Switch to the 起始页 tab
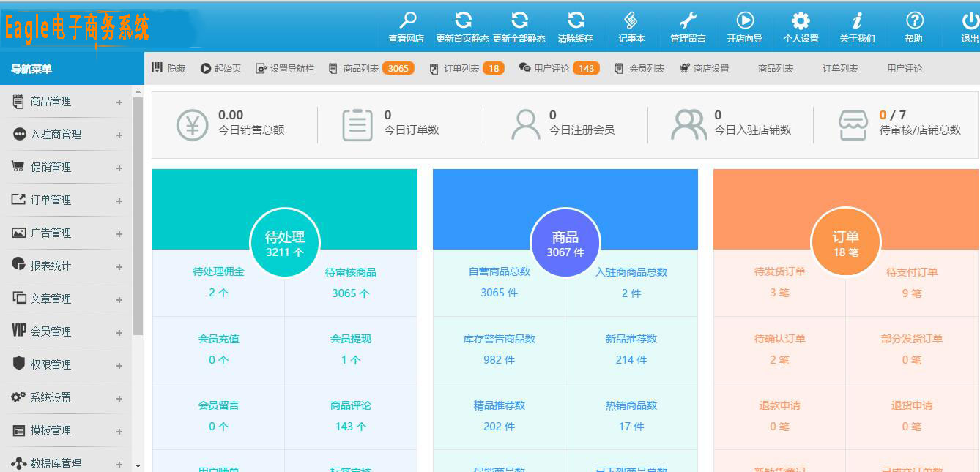Screen dimensions: 980x472 coord(220,68)
